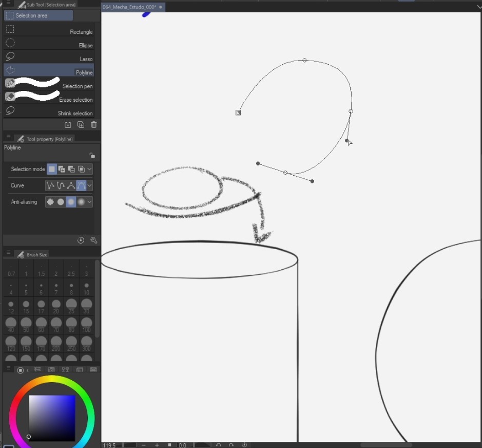
Task: Open sub tool detail wrench icon
Action: pyautogui.click(x=94, y=240)
